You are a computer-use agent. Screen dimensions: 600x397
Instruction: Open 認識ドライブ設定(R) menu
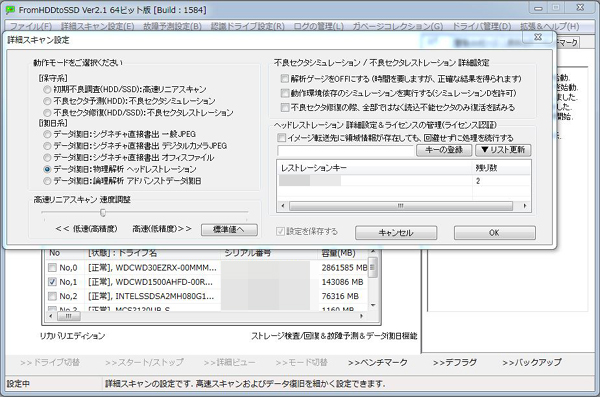point(248,26)
